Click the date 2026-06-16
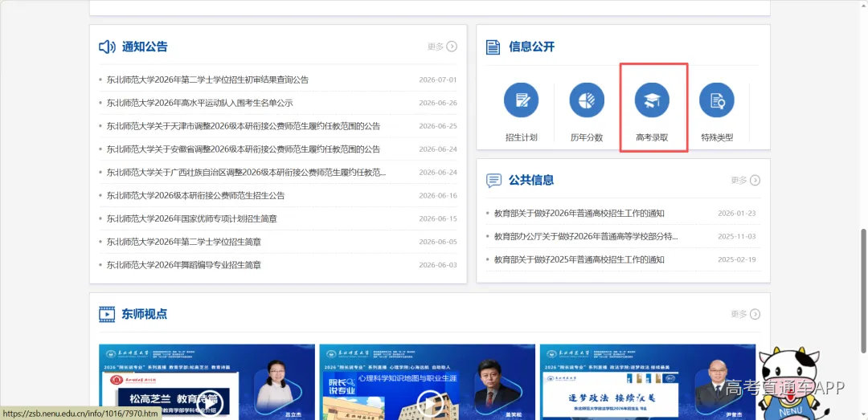Screen dimensions: 868x420 (x=438, y=196)
